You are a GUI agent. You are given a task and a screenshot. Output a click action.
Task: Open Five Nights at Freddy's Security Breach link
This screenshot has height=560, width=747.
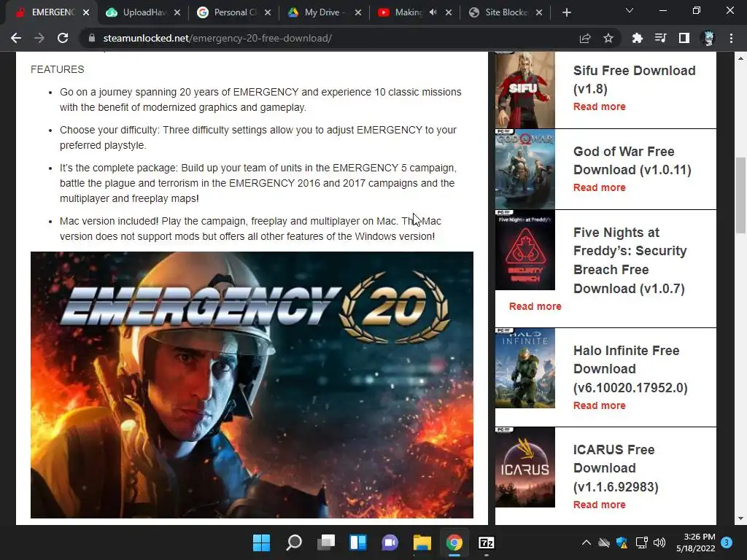pyautogui.click(x=630, y=260)
